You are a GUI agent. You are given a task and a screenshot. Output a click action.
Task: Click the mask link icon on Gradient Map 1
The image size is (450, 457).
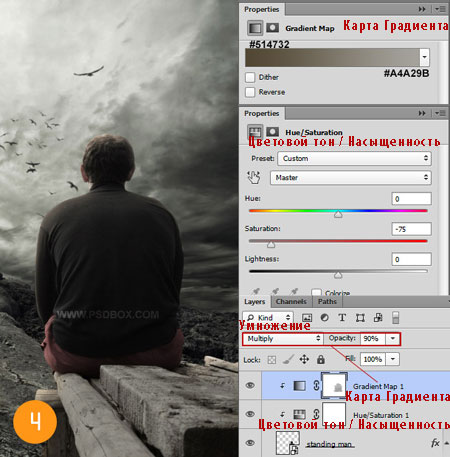(x=316, y=386)
